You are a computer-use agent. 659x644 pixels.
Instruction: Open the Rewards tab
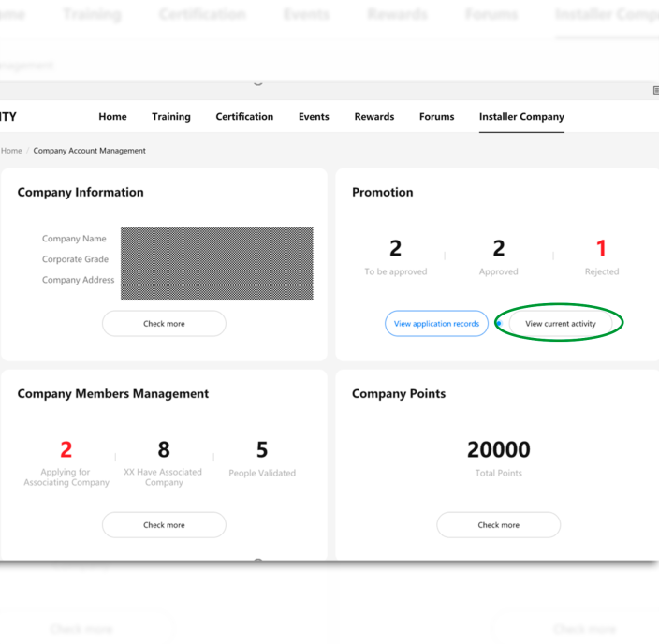point(374,116)
